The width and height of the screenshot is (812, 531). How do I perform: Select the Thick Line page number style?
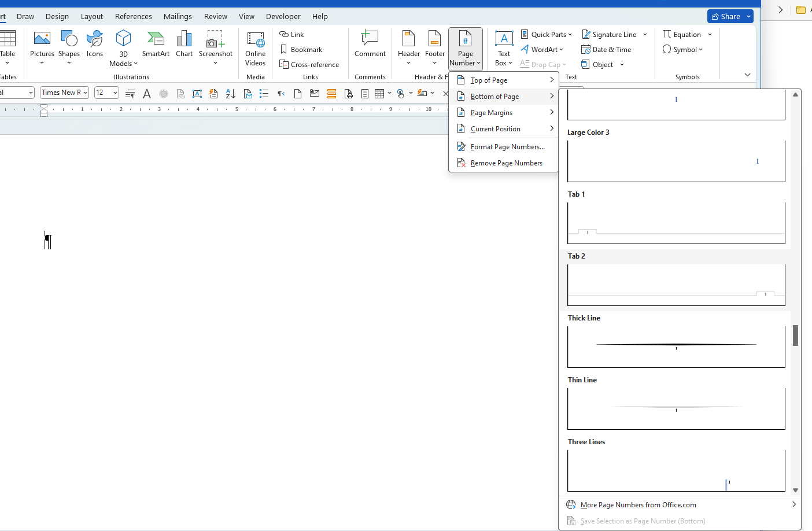point(676,341)
